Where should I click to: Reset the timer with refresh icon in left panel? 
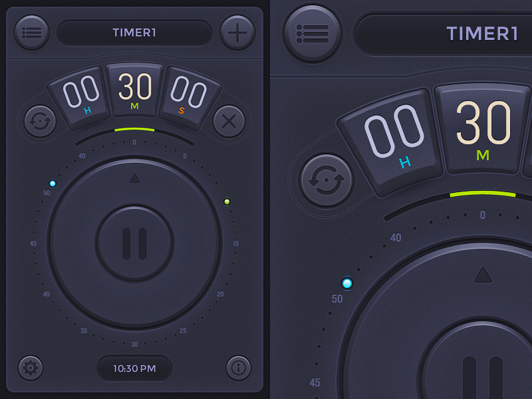click(40, 121)
